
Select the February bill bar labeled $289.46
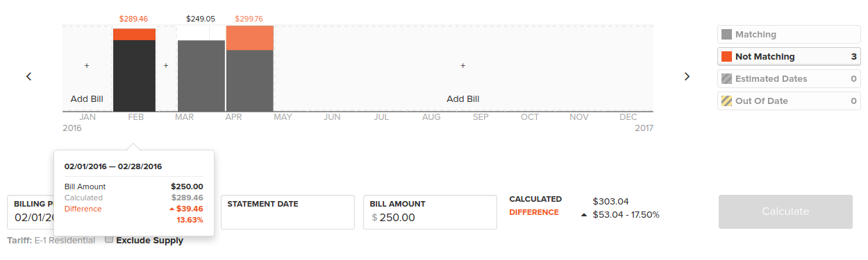[134, 69]
